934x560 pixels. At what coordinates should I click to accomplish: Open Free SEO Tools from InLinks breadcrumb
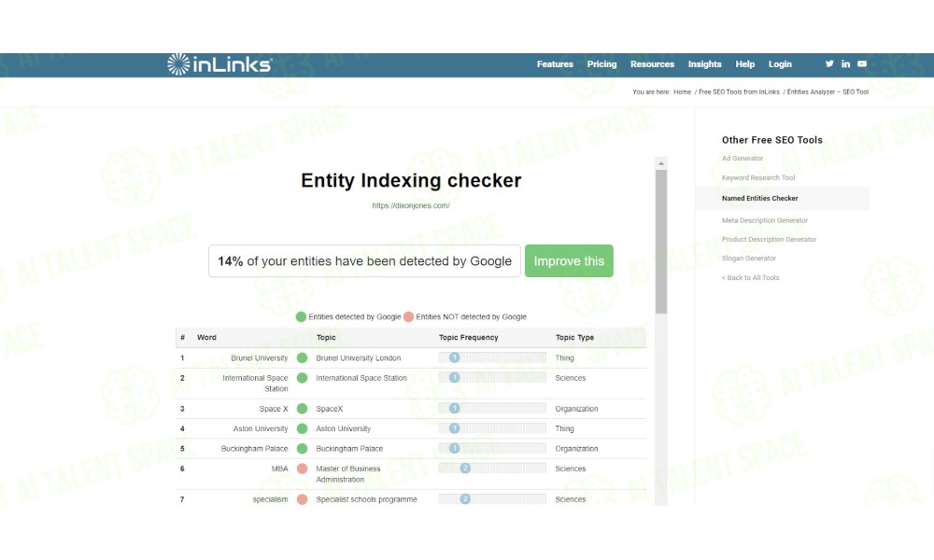point(739,92)
